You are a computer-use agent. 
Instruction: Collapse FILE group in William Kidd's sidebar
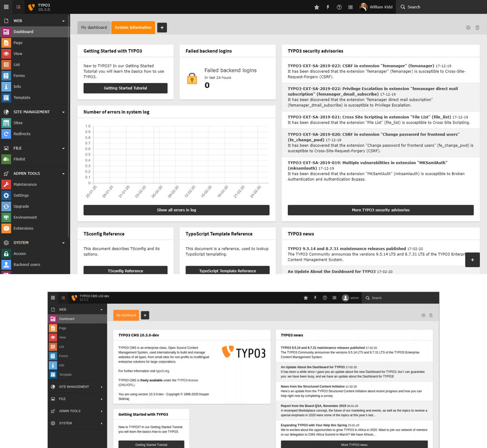tap(34, 148)
